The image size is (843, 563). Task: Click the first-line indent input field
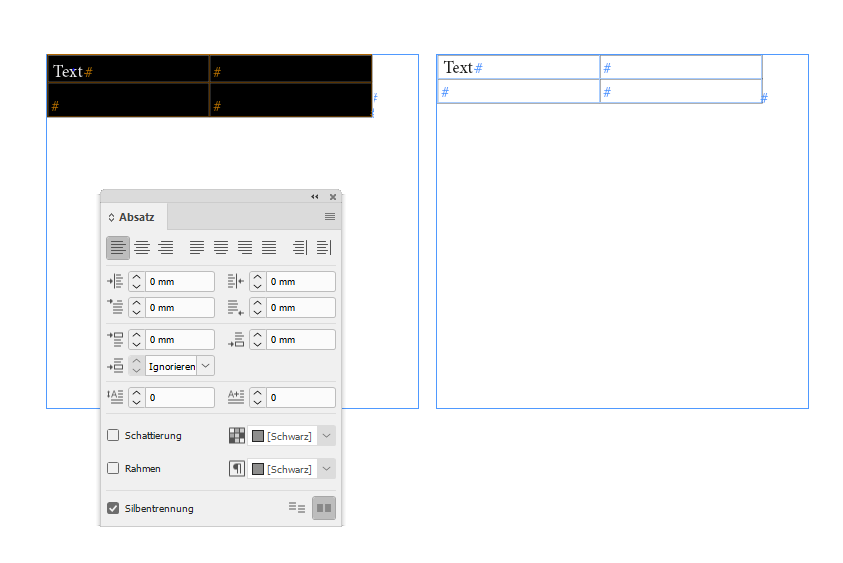coord(180,308)
